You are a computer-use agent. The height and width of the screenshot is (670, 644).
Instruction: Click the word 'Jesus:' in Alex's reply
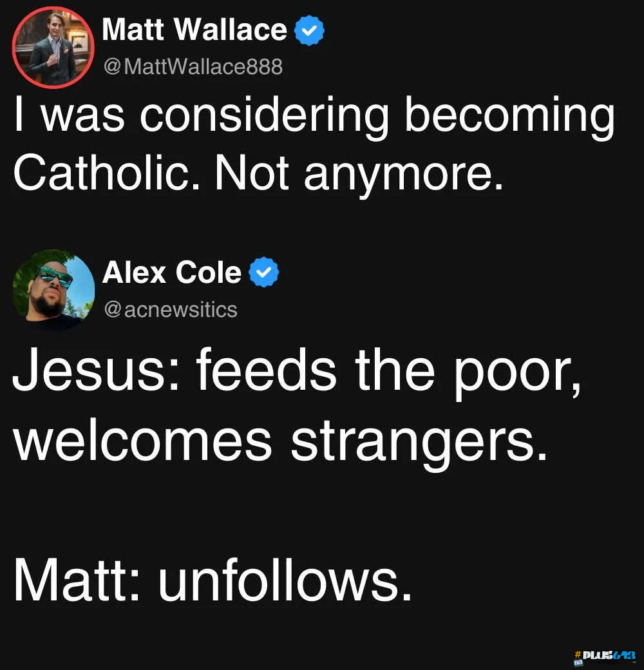[x=95, y=370]
